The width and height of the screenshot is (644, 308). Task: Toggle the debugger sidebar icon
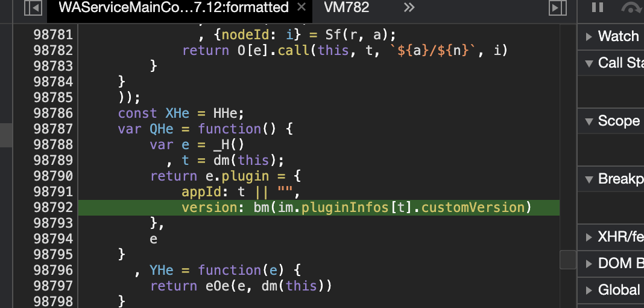(x=558, y=8)
